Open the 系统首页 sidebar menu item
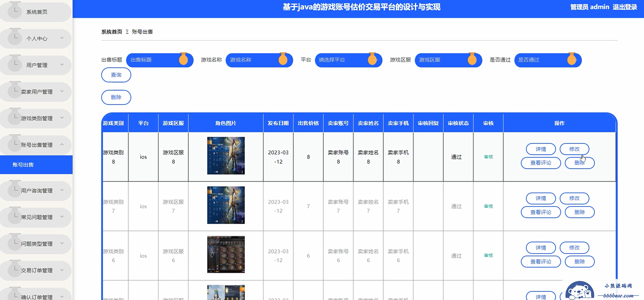This screenshot has height=300, width=644. pos(36,12)
